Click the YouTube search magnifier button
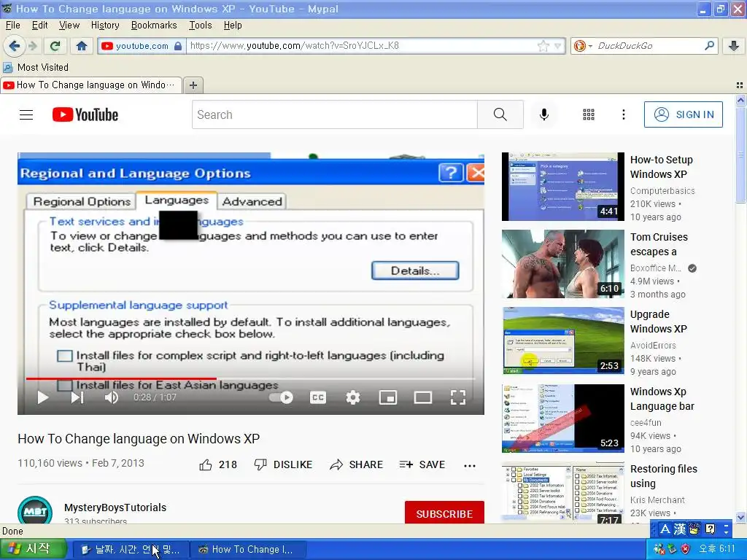Image resolution: width=747 pixels, height=560 pixels. click(500, 114)
